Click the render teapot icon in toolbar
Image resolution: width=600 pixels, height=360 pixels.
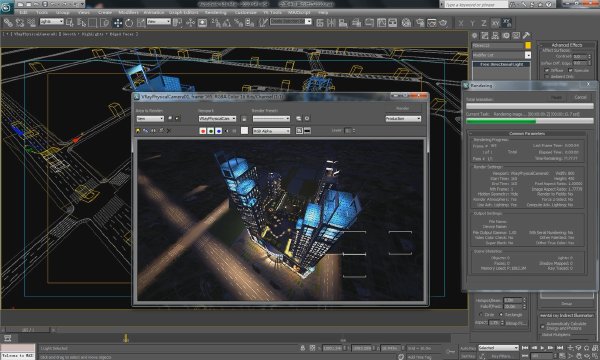[x=443, y=23]
